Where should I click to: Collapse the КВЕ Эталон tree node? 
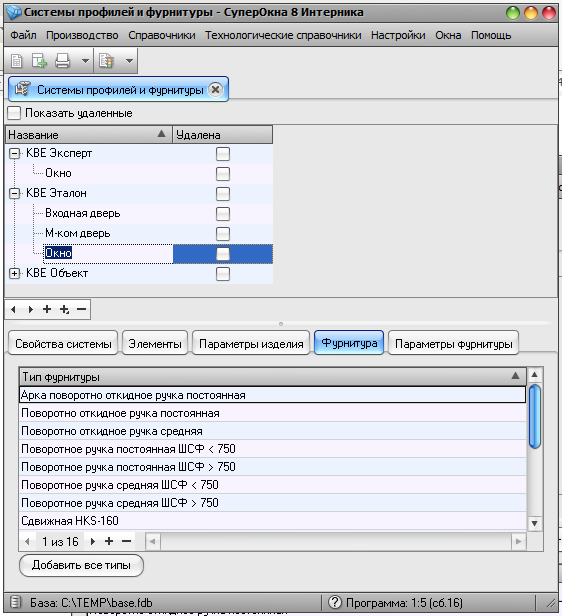click(15, 193)
